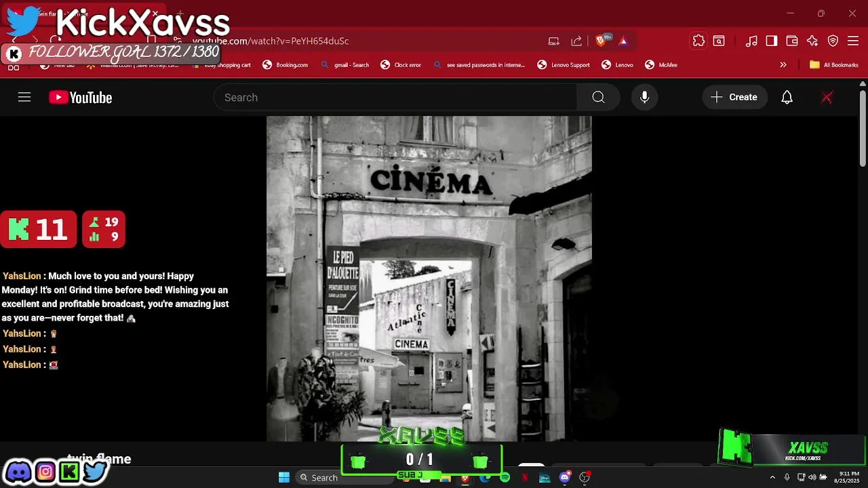868x488 pixels.
Task: Open the ebay shopping cart bookmark
Action: tap(222, 65)
